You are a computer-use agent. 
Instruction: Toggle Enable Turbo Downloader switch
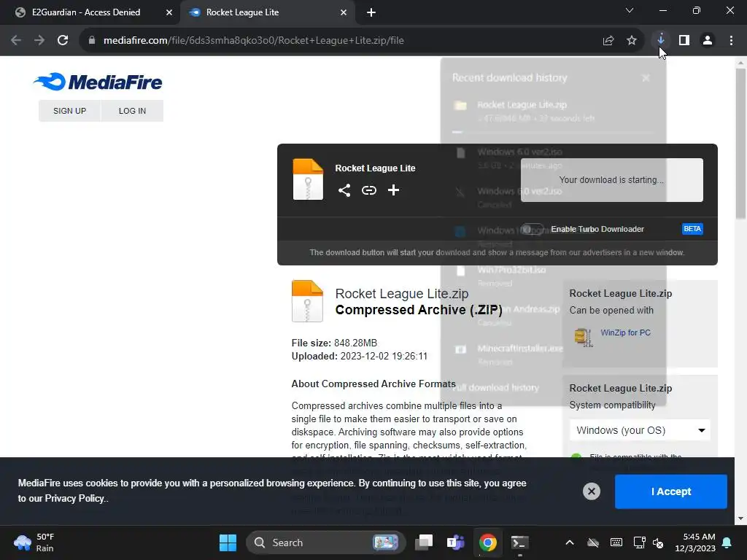click(532, 229)
